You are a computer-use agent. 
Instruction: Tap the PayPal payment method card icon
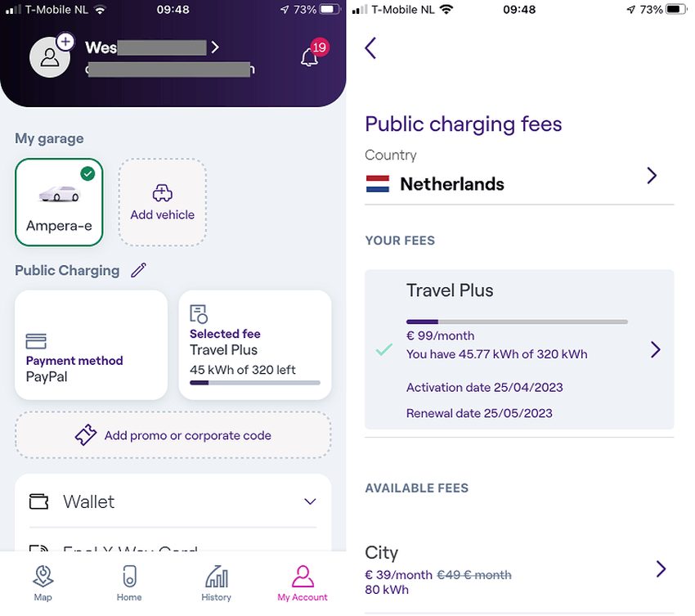point(36,340)
